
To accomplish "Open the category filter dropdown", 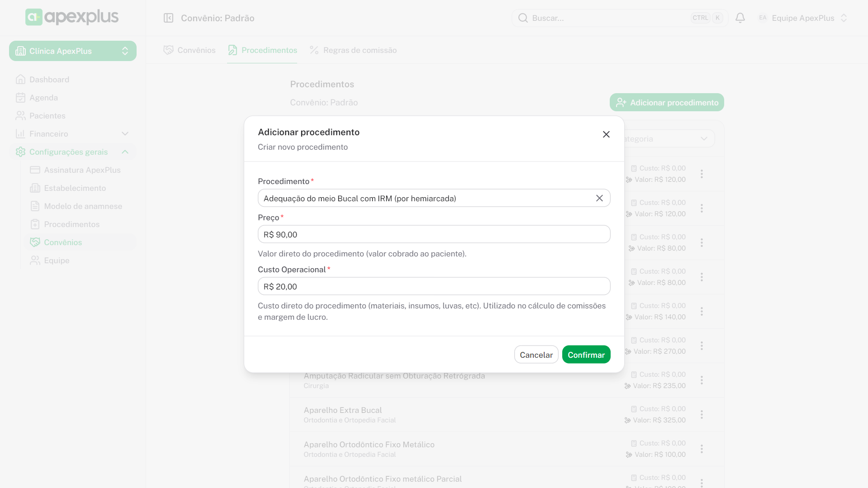I will pos(669,139).
